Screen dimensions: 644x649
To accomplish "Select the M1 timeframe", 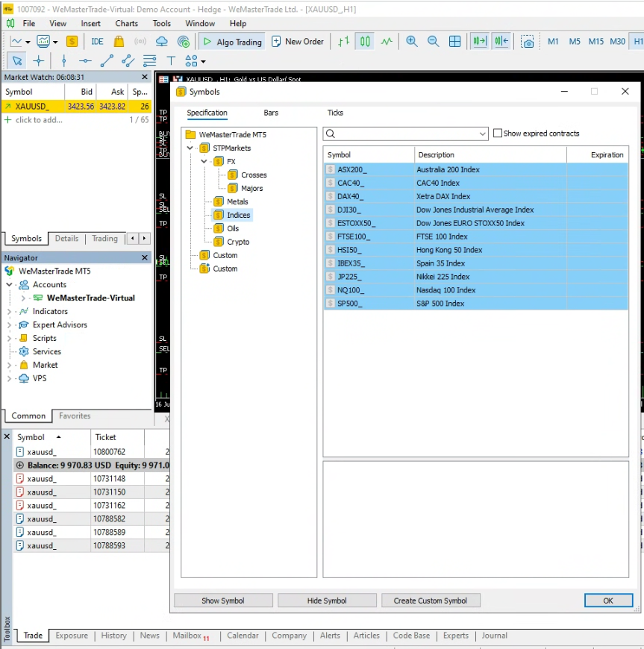I will pos(553,41).
